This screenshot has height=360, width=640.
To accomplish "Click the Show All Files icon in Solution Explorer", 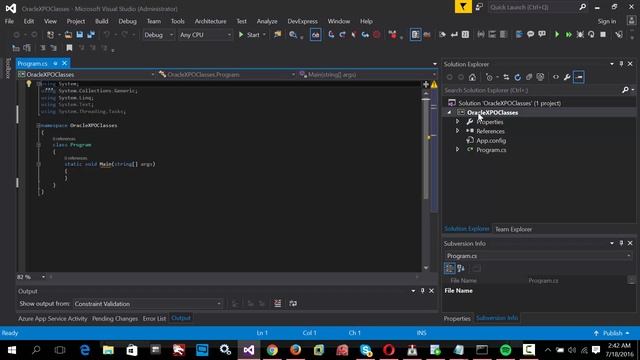I will (x=540, y=77).
